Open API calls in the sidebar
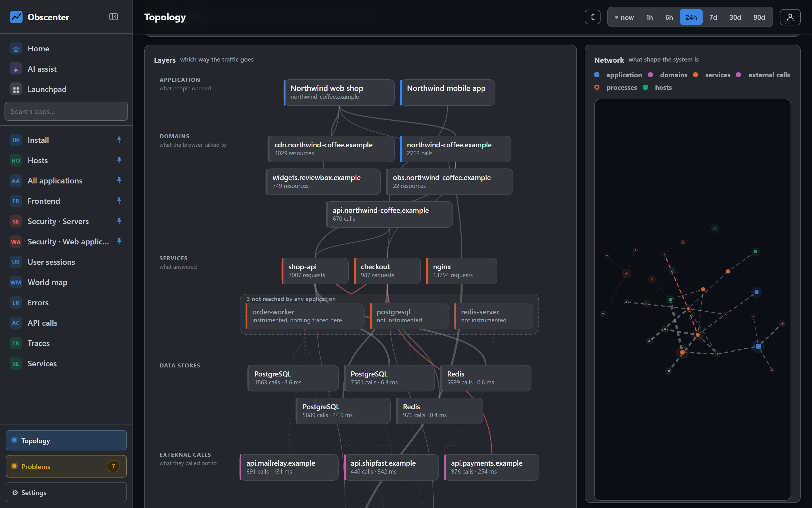This screenshot has width=812, height=508. coord(66,323)
